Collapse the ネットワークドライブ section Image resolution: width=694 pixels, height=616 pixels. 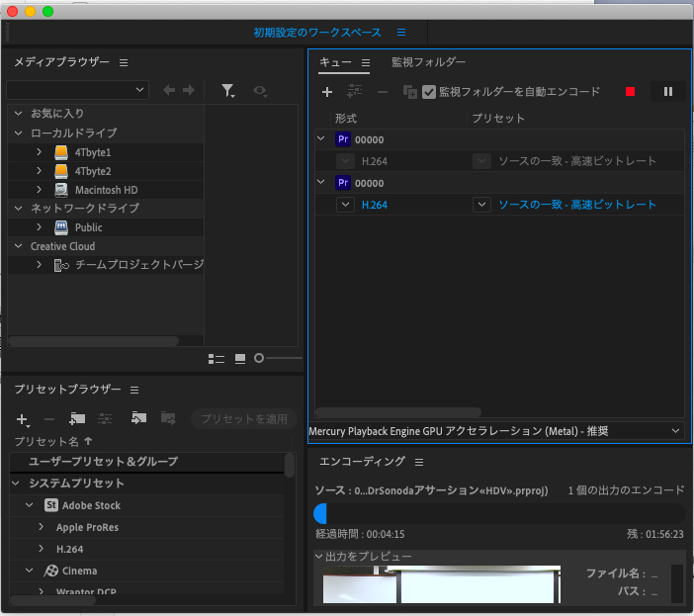(18, 208)
